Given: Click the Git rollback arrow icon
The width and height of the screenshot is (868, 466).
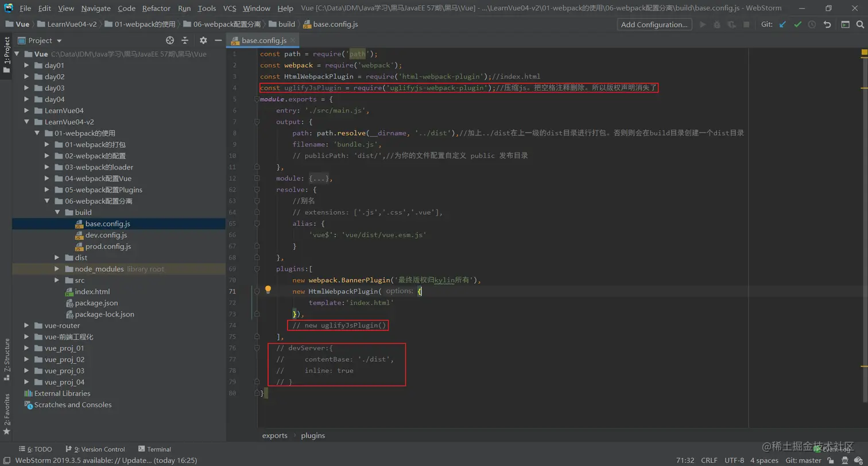Looking at the screenshot, I should point(827,25).
